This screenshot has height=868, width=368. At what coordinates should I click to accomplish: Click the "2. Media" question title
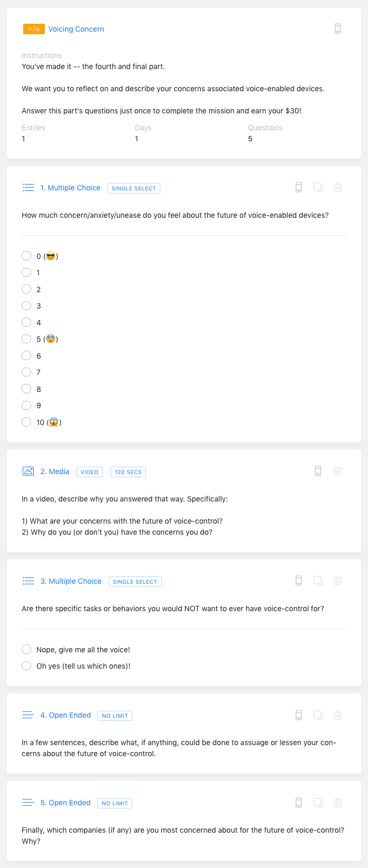pos(55,471)
